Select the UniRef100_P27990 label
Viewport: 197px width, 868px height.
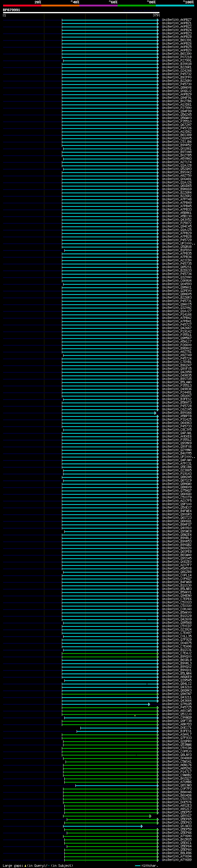coord(176,108)
